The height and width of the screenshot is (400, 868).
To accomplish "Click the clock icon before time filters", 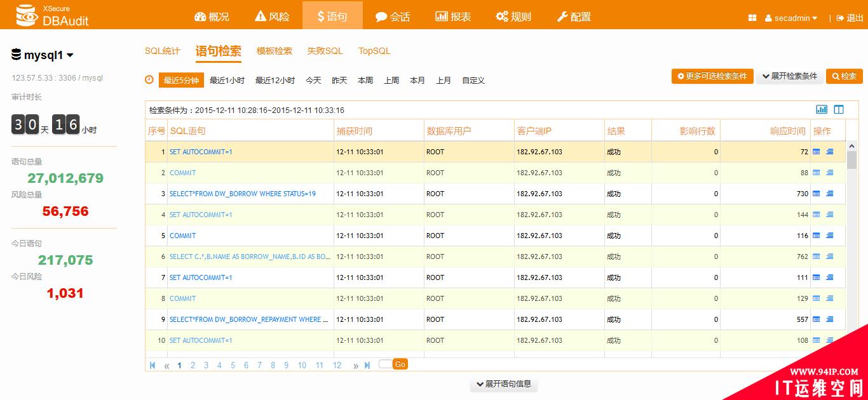I will coord(149,80).
